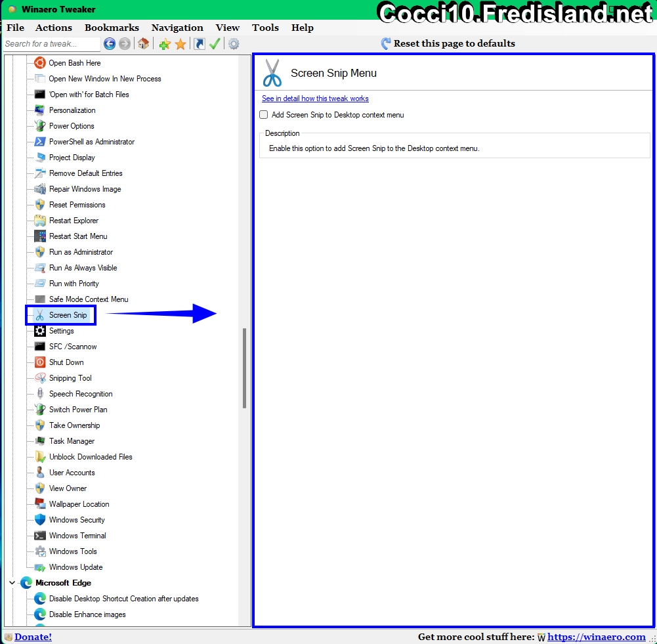Click the Donate! link
This screenshot has width=657, height=644.
click(33, 637)
